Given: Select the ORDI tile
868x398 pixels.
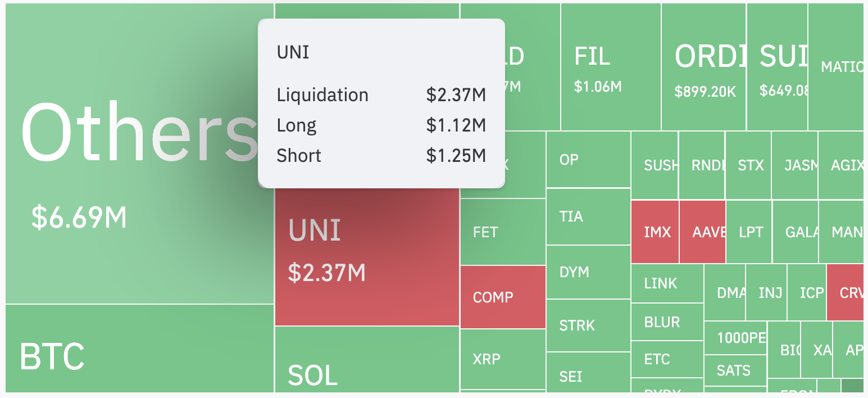Looking at the screenshot, I should (705, 67).
